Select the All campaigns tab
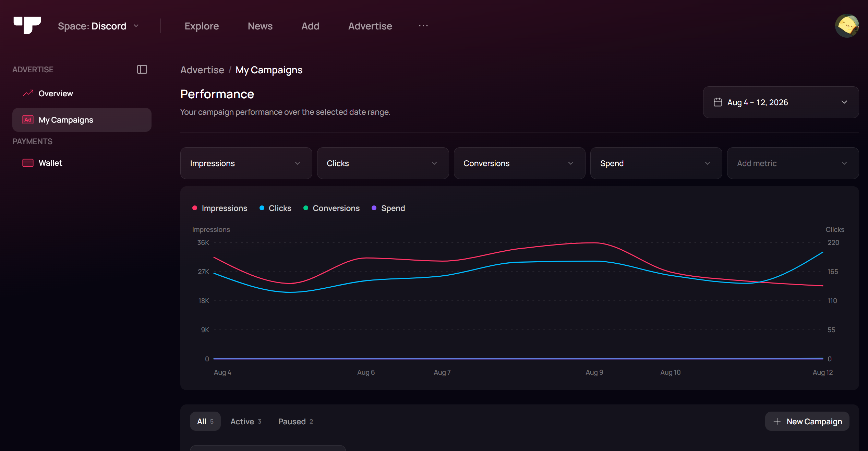868x451 pixels. (x=205, y=421)
